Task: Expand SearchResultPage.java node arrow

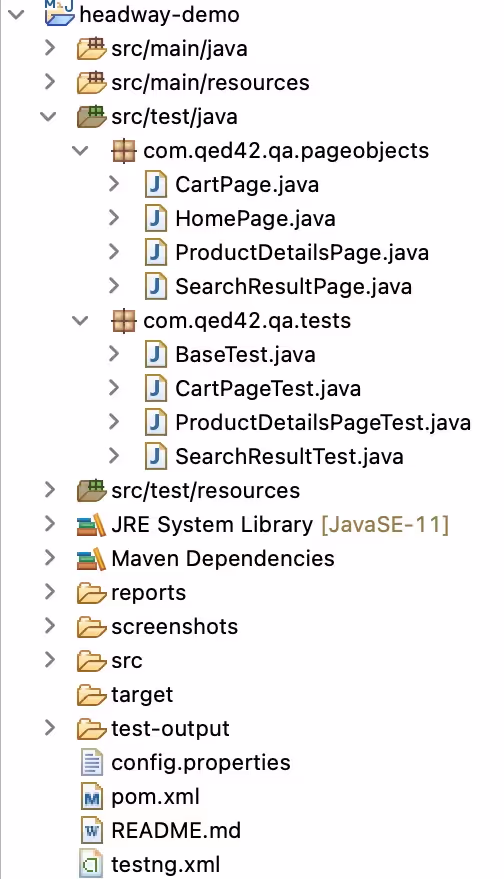Action: (114, 286)
